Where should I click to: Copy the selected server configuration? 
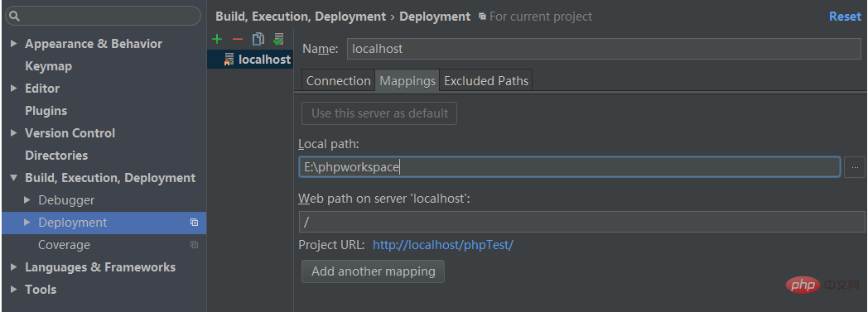258,39
